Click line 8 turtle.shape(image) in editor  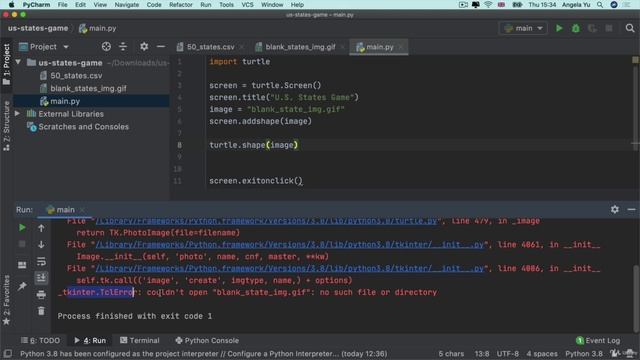click(253, 145)
